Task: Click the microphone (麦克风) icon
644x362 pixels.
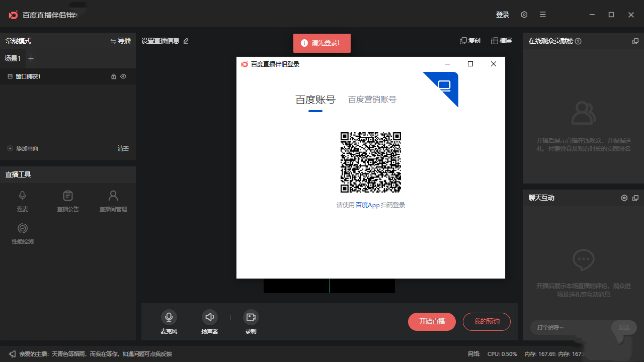Action: pos(169,317)
